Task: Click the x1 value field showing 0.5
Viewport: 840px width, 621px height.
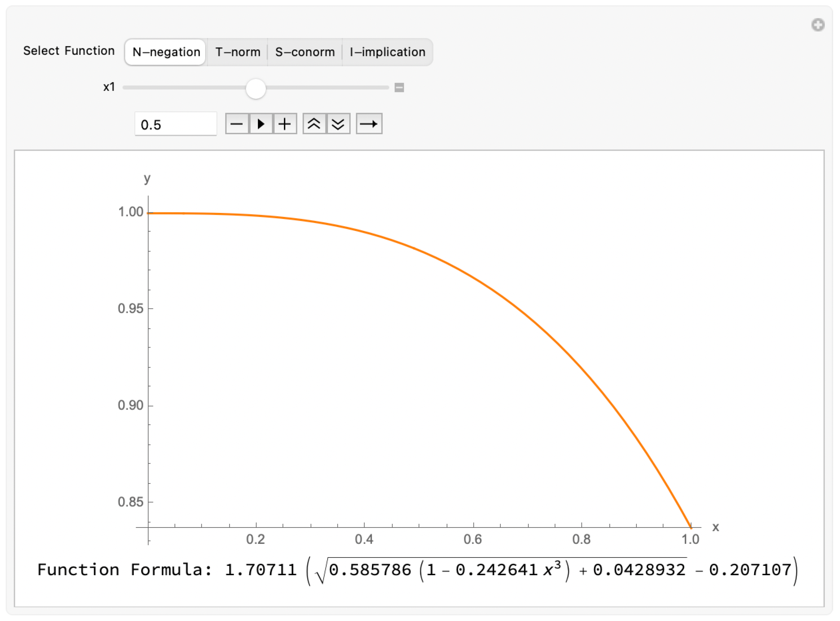Action: (175, 124)
